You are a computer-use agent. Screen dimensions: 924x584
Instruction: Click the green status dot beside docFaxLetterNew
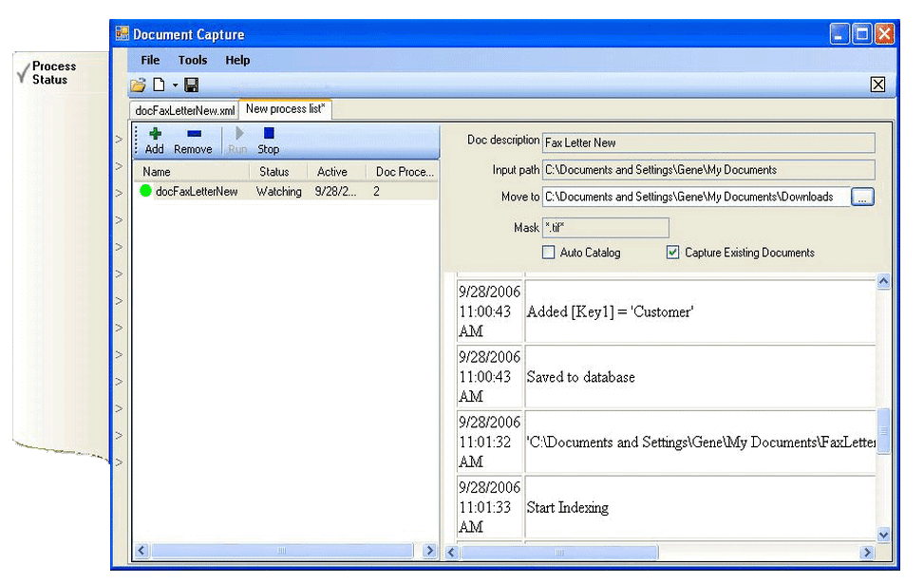point(144,191)
